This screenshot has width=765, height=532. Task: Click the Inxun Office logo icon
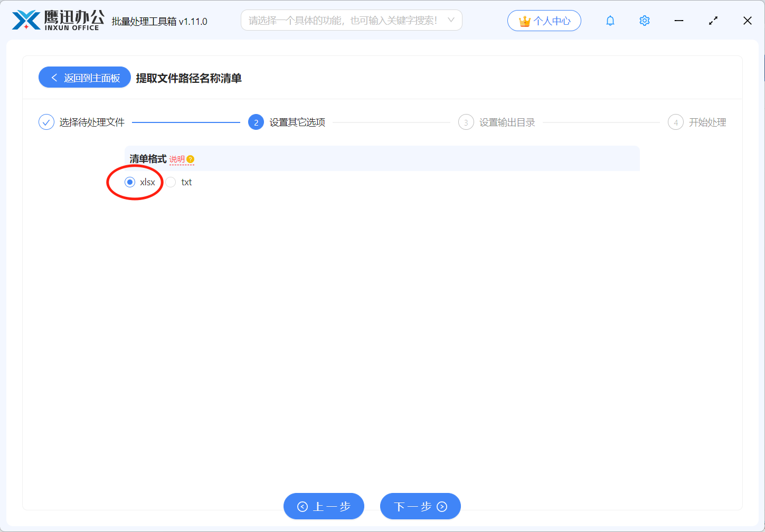click(x=26, y=21)
